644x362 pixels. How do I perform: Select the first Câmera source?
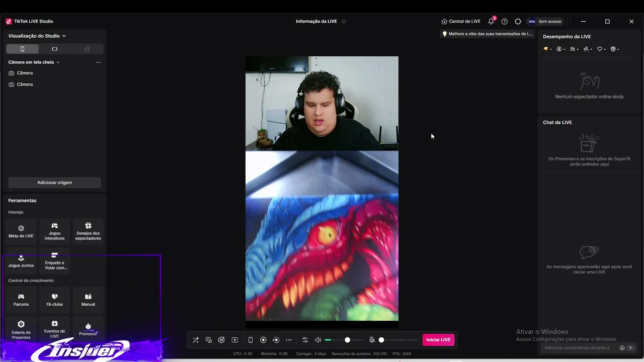pyautogui.click(x=54, y=73)
